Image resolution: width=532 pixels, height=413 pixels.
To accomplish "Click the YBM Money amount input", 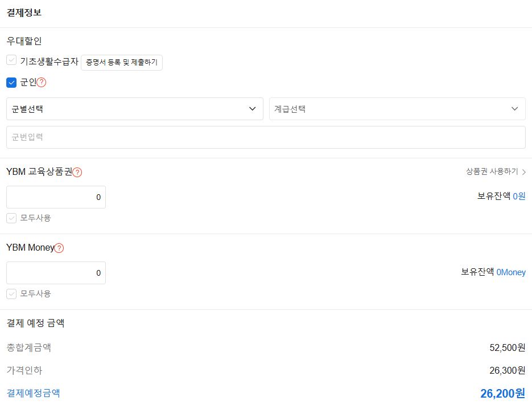I will tap(56, 272).
